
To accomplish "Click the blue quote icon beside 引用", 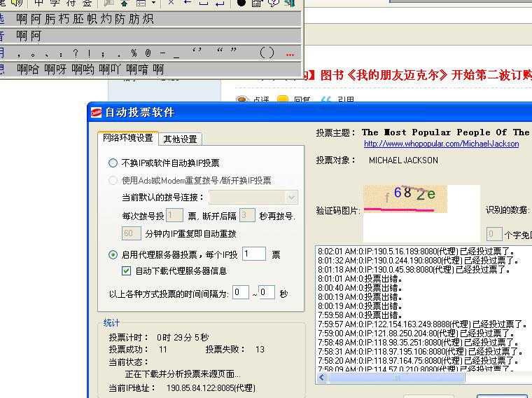I will coord(325,100).
